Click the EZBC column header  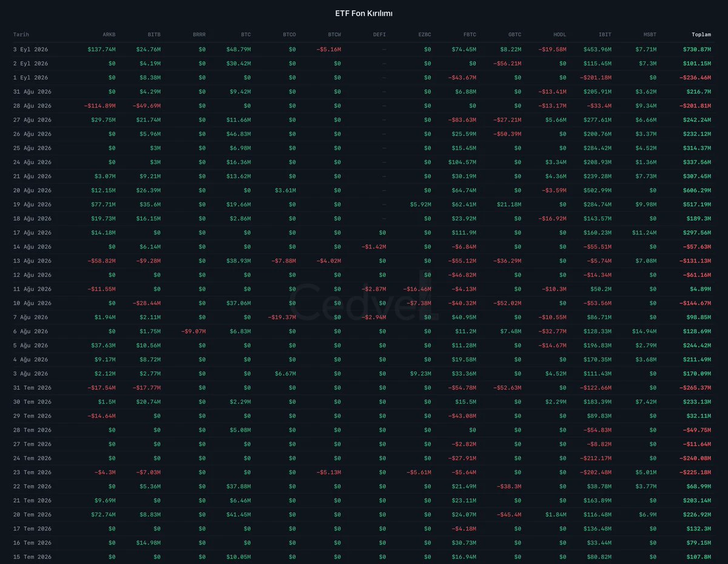(424, 35)
